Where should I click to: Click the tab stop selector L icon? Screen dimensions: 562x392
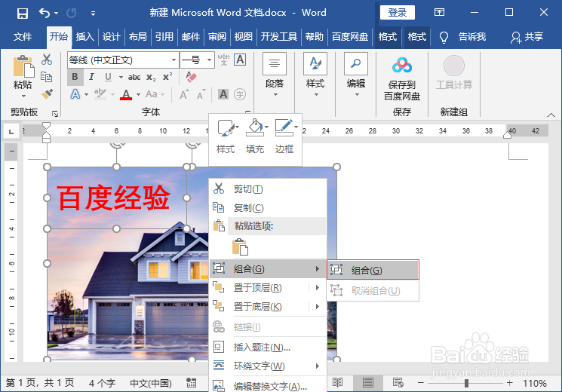click(11, 131)
